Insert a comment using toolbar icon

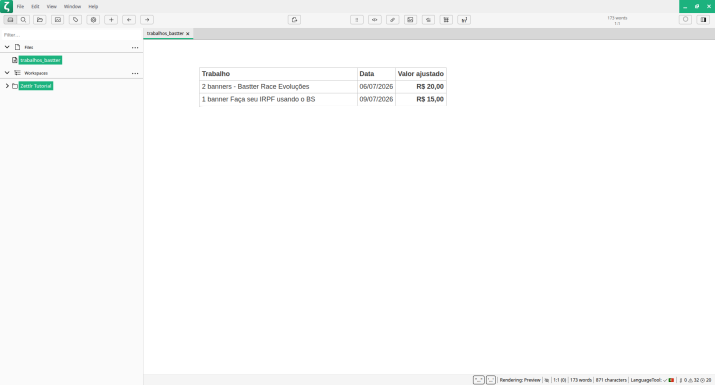428,20
